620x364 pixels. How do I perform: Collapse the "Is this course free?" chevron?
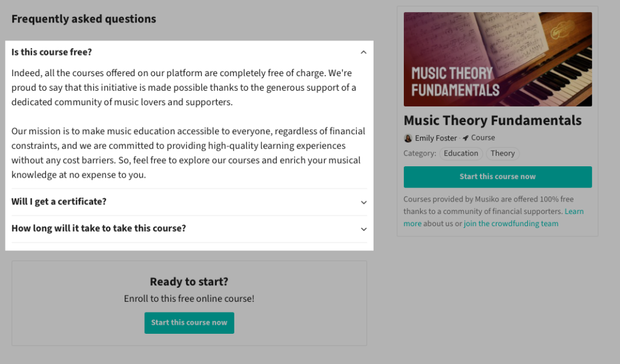[x=363, y=53]
